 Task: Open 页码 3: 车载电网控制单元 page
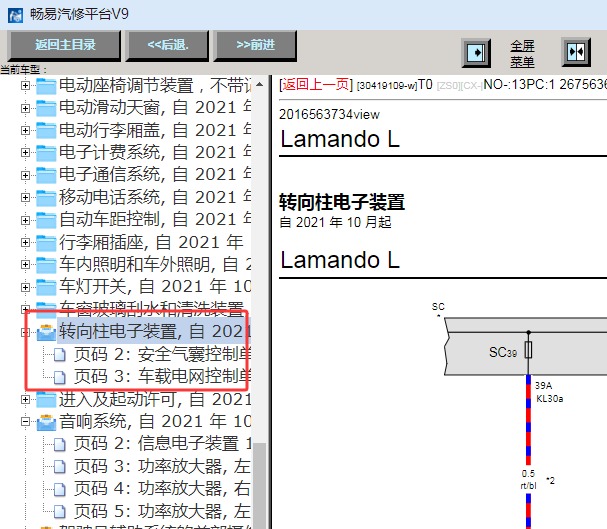(x=163, y=377)
